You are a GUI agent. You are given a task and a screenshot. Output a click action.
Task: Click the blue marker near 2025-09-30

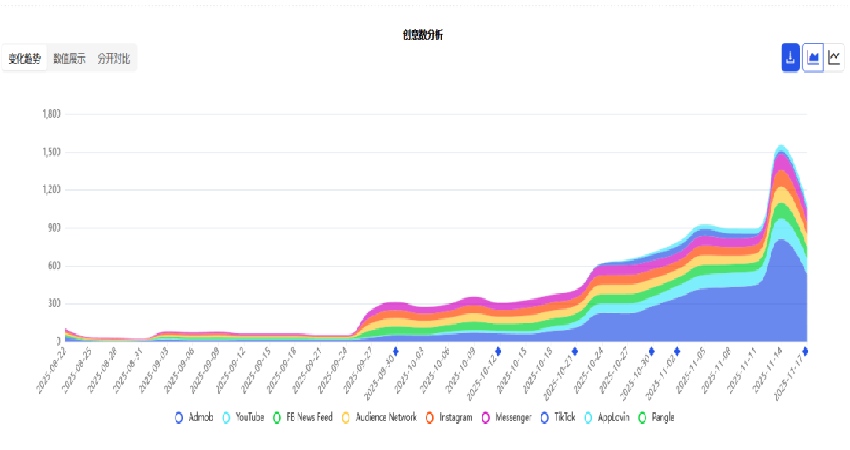[396, 351]
